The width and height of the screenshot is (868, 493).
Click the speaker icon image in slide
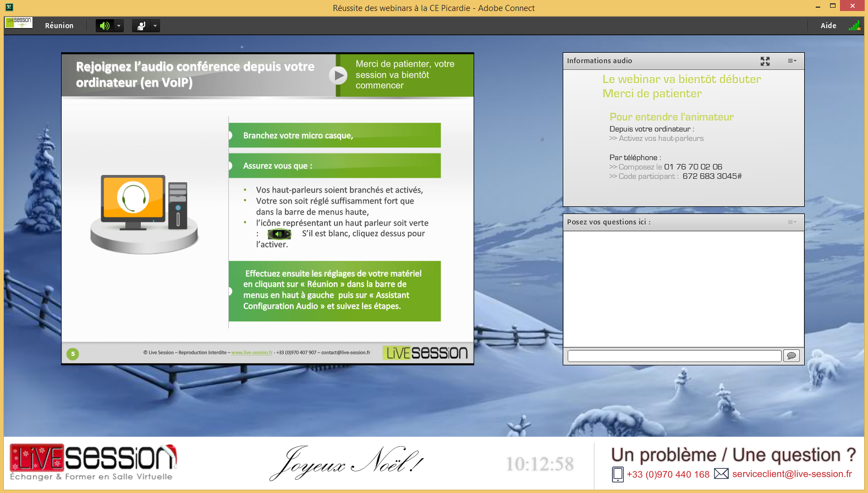pyautogui.click(x=279, y=234)
